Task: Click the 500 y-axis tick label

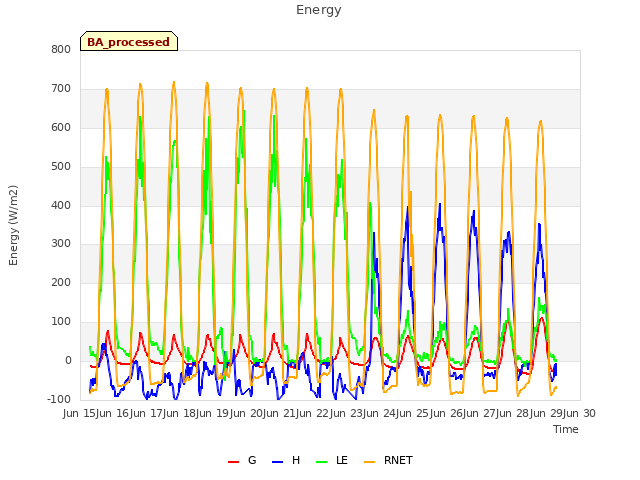Action: [x=61, y=166]
